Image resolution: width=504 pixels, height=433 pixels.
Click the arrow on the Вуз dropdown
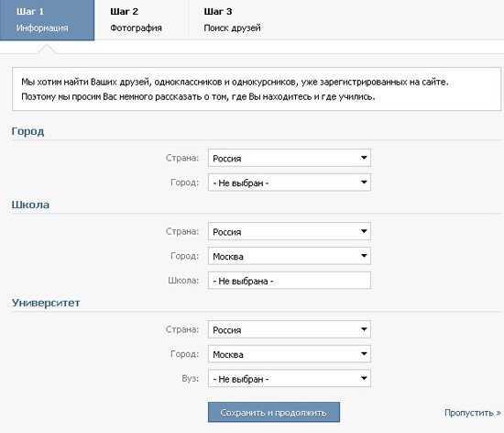364,378
